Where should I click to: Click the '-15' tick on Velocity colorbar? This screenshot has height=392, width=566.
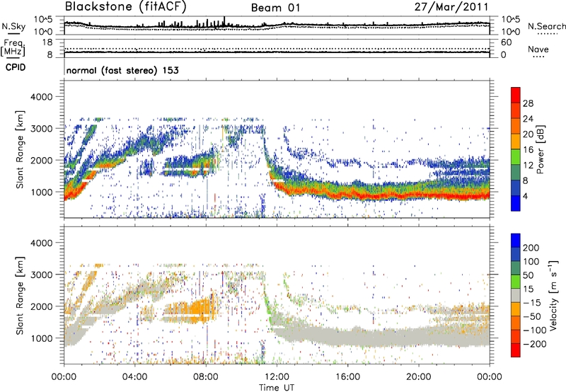point(532,303)
